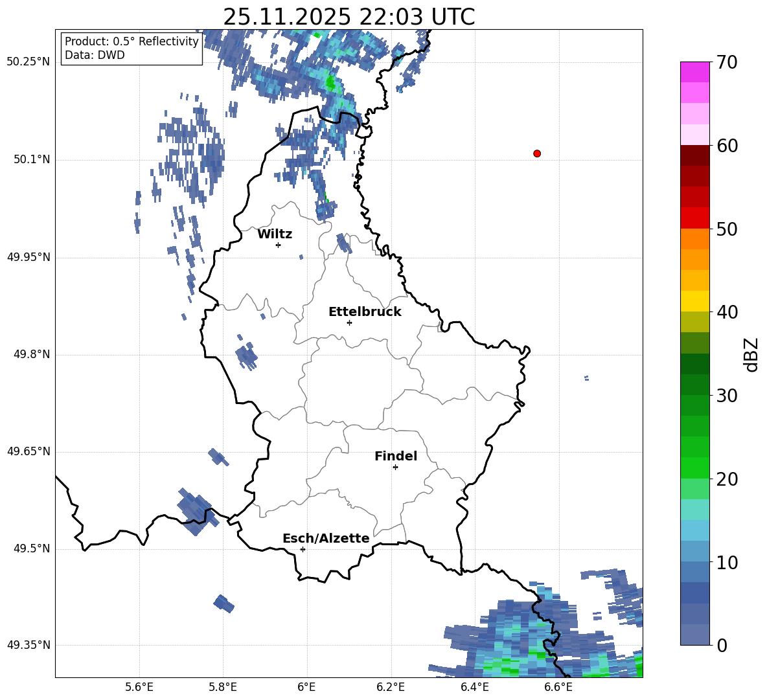
Task: Pick the orange band just below 50 dBZ
Action: 694,239
